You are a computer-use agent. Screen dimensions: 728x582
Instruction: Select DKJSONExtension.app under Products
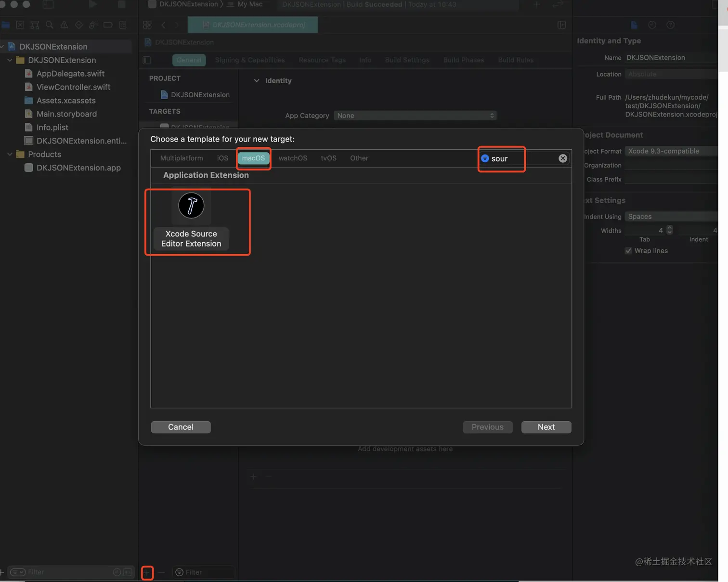(x=78, y=168)
